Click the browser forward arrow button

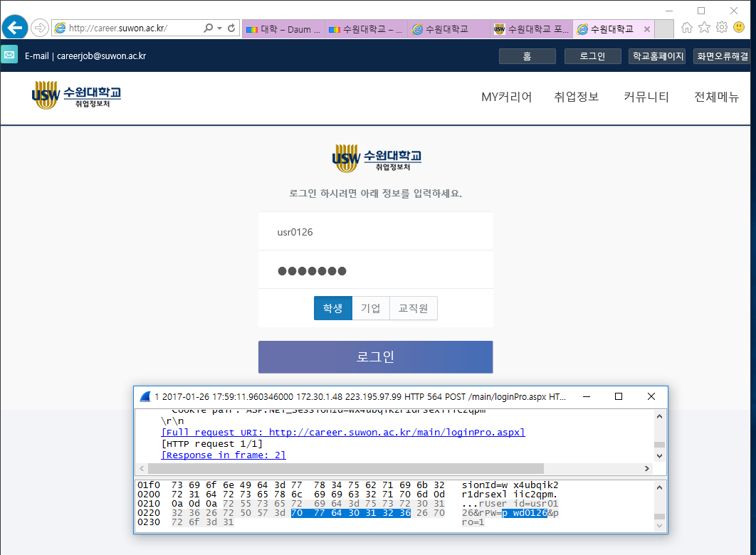click(40, 28)
